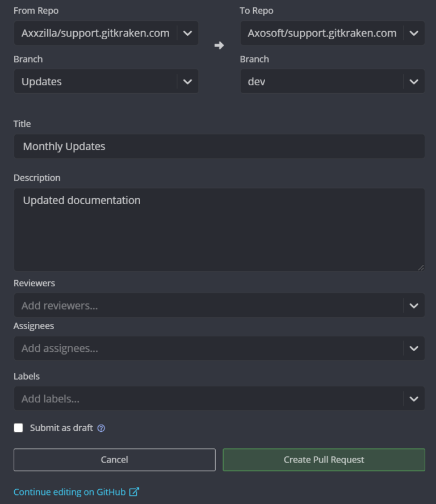
Task: Click the arrow icon between repos
Action: 219,45
